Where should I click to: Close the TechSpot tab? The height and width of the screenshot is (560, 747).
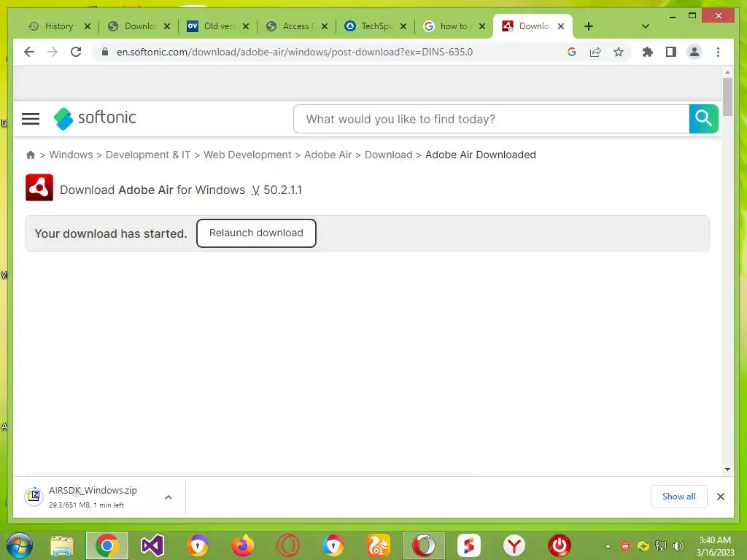(403, 26)
